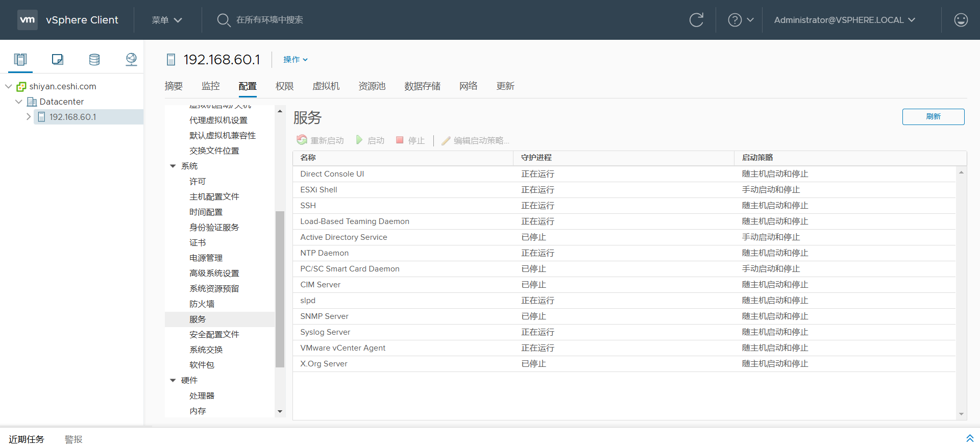This screenshot has width=980, height=447.
Task: Click the host icon beside 192.168.60.1 in tree
Action: (42, 117)
